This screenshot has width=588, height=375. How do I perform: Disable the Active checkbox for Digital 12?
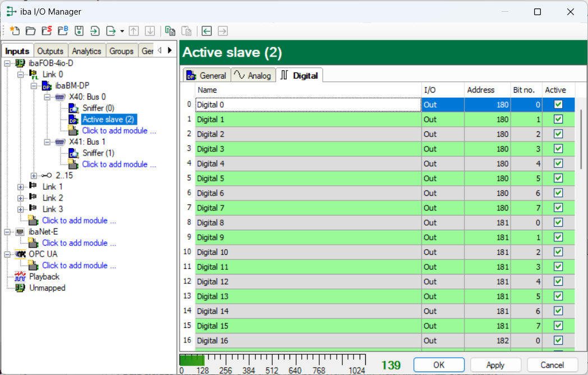pos(558,281)
